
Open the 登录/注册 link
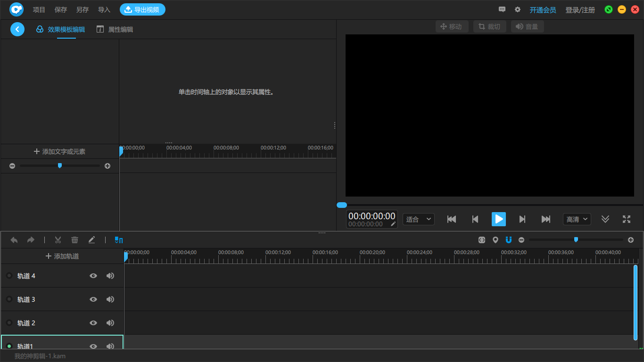point(580,10)
